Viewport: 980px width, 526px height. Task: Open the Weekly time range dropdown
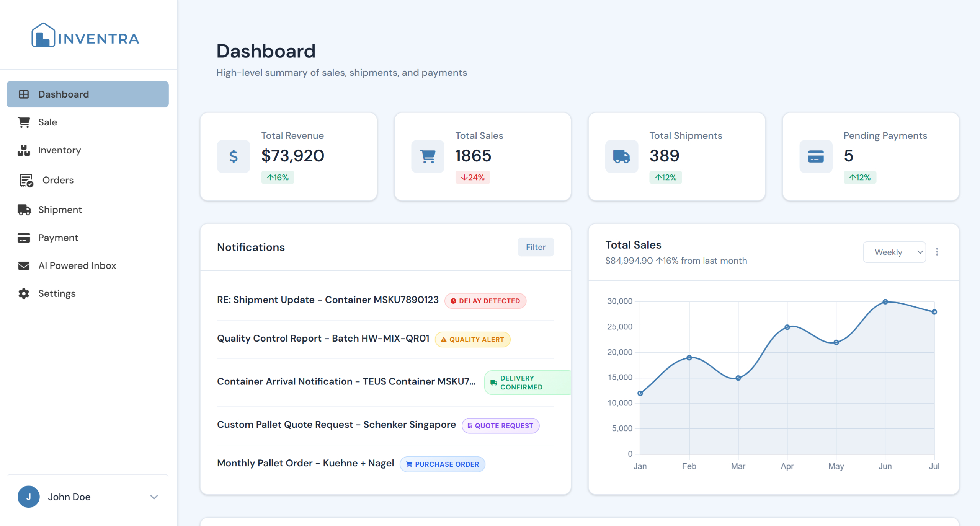[894, 252]
